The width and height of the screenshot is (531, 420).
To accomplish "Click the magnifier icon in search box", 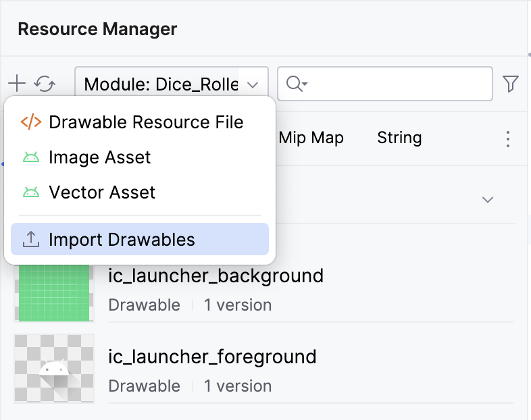I will (x=295, y=84).
